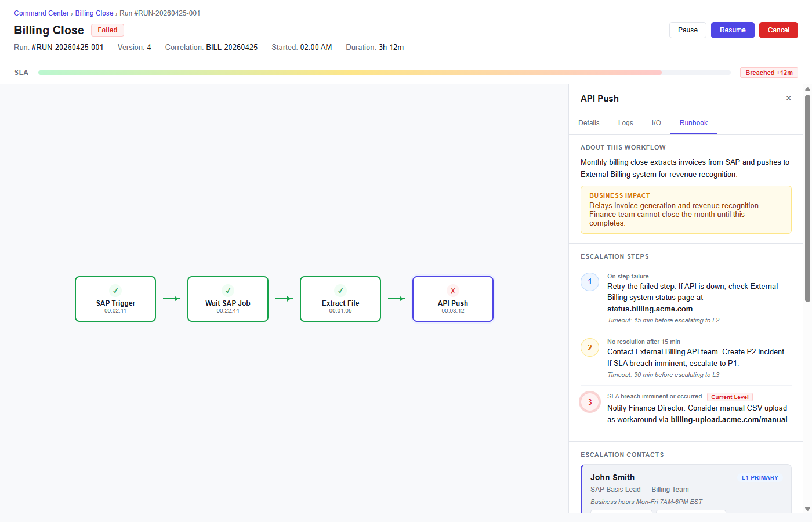Click escalation step 1 number badge

click(x=590, y=282)
